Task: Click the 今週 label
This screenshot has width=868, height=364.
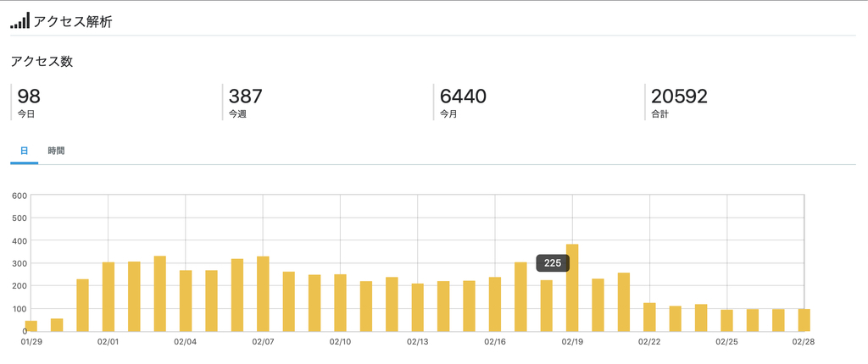Action: coord(237,115)
